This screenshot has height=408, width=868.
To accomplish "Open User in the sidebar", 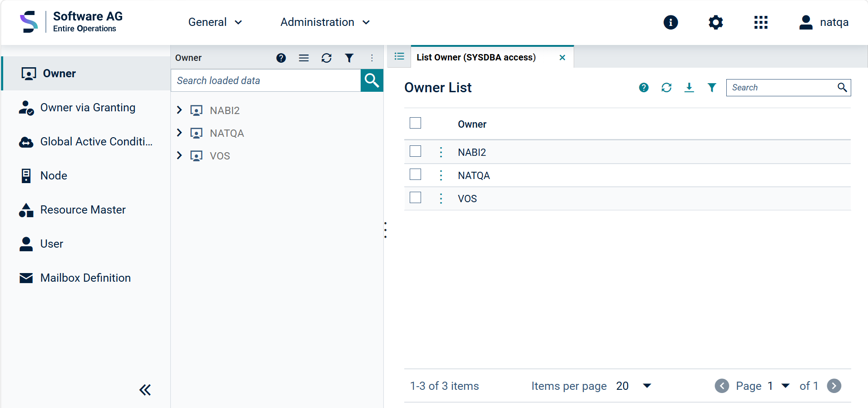I will coord(86,244).
